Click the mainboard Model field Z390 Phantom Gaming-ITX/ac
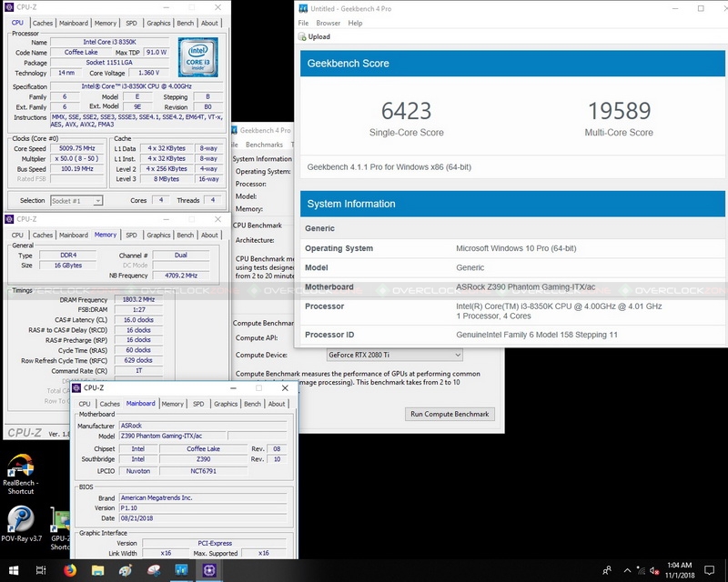Image resolution: width=728 pixels, height=582 pixels. click(173, 436)
